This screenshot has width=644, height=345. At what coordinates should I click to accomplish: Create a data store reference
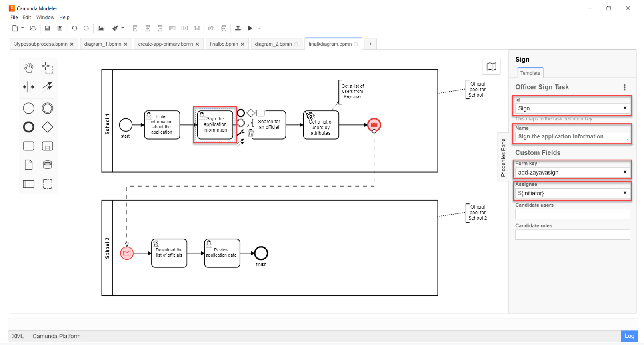48,165
